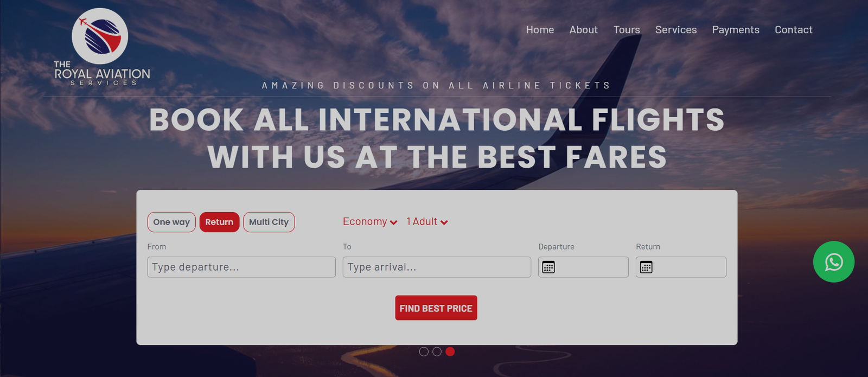Image resolution: width=868 pixels, height=377 pixels.
Task: Open the Tours menu item
Action: (x=627, y=30)
